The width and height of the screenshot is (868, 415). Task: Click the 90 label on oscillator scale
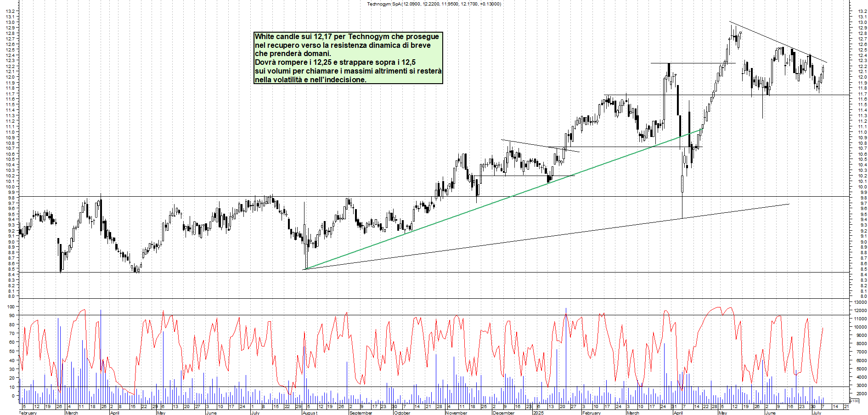[x=12, y=316]
